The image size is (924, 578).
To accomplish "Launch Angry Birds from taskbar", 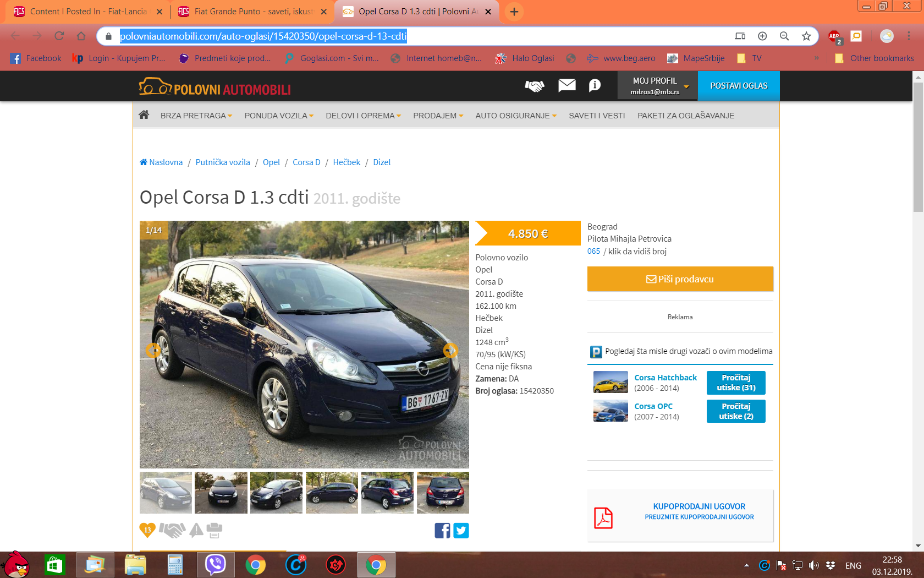I will (x=16, y=565).
